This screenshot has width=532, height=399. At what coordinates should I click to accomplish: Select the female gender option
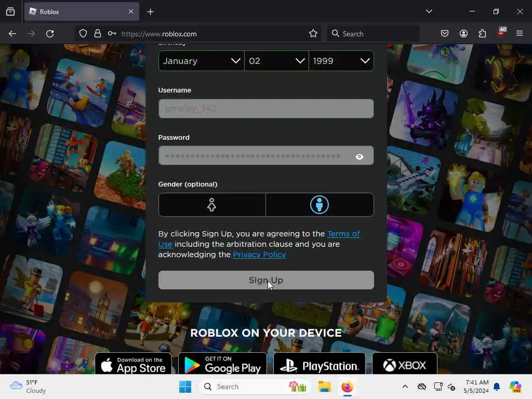212,205
